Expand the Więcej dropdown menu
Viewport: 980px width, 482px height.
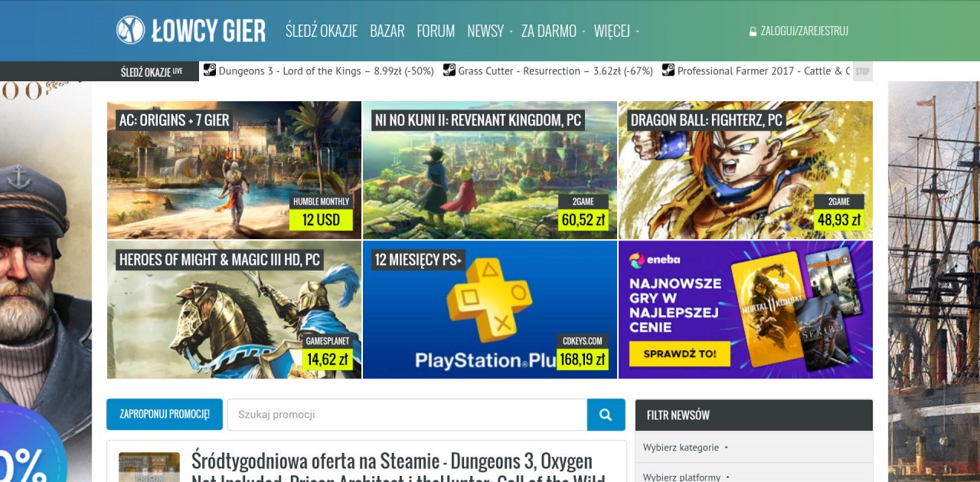click(616, 31)
